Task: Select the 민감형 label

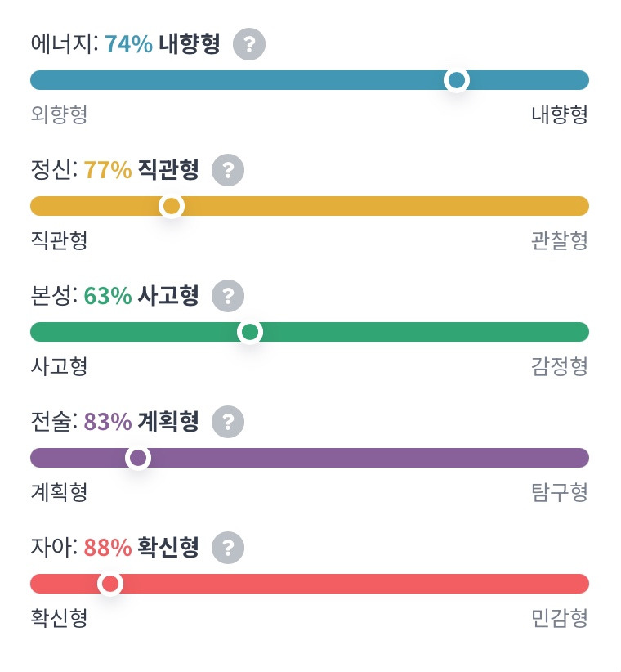Action: [x=560, y=617]
